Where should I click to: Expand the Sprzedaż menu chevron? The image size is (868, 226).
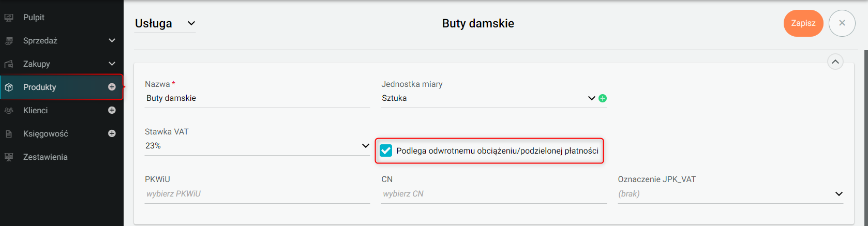point(112,40)
